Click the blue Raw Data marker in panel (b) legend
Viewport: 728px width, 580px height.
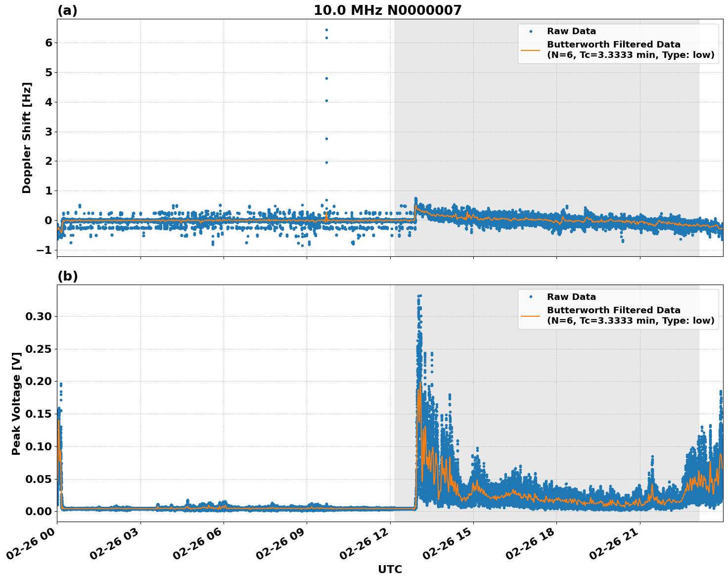[531, 297]
